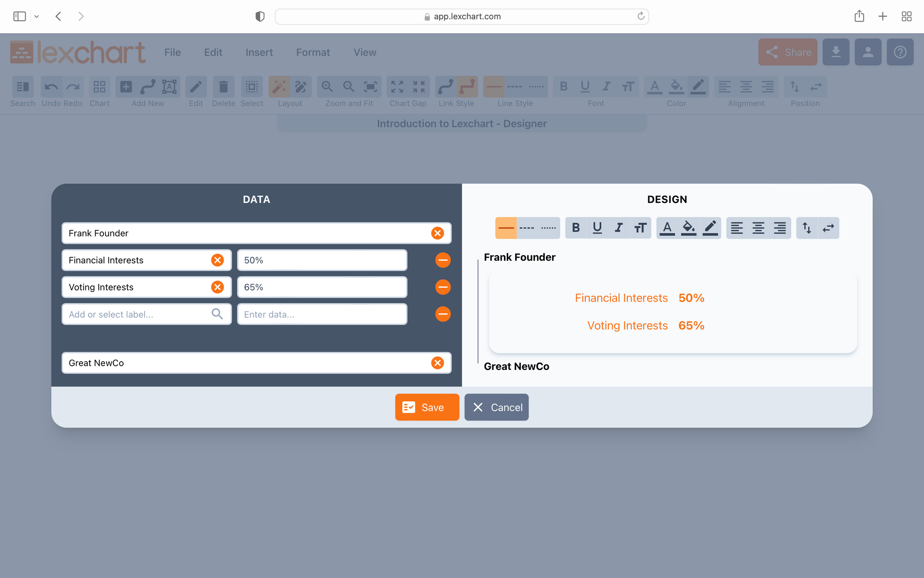Swap vertical position in Design panel
Screen dimensions: 924x578
pyautogui.click(x=807, y=228)
